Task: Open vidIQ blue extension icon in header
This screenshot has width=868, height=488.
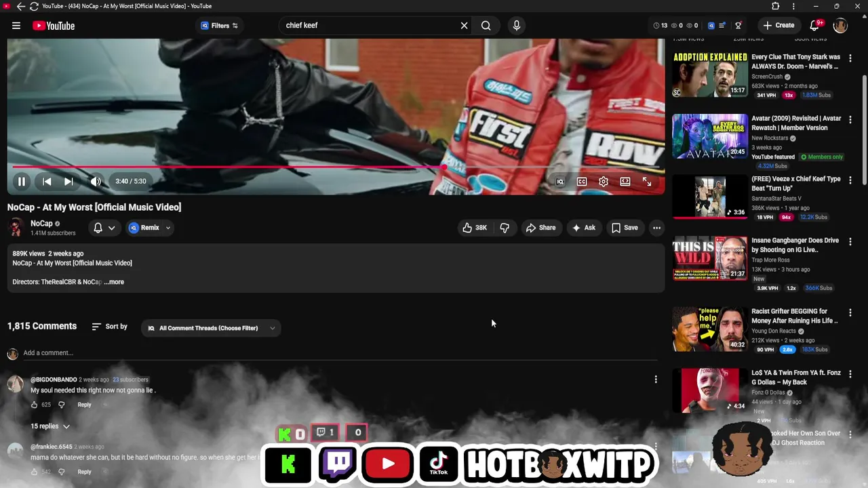Action: point(711,26)
